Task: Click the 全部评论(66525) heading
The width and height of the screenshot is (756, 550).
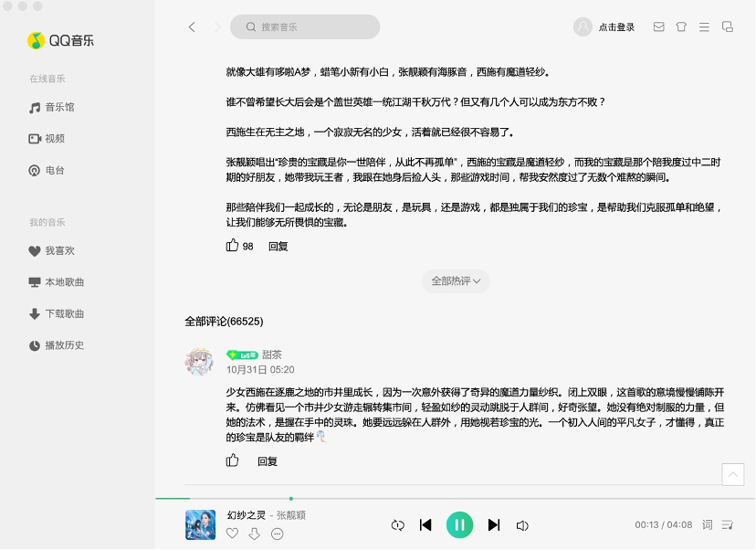Action: [224, 322]
